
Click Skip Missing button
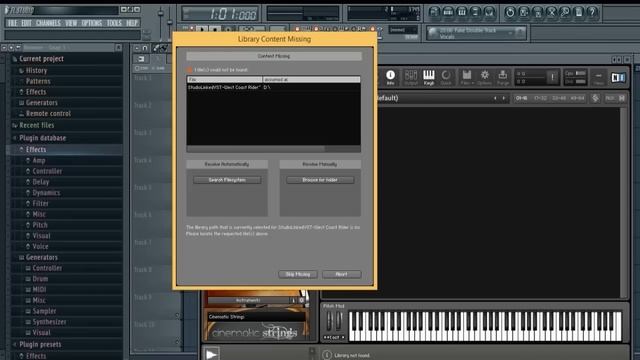(x=298, y=274)
